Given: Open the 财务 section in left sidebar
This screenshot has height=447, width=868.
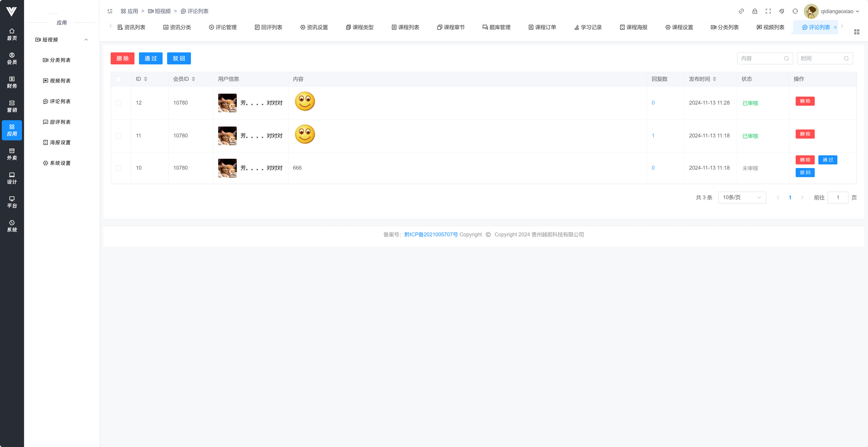Looking at the screenshot, I should pos(12,82).
